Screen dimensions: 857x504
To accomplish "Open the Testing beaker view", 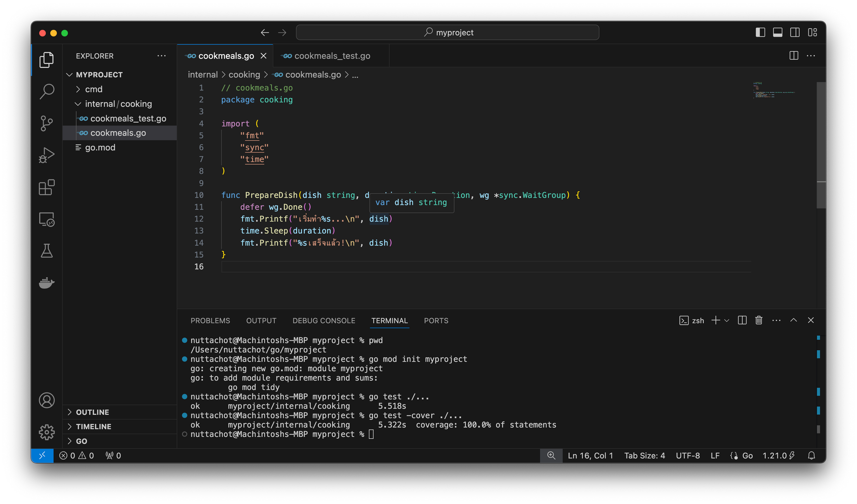I will 46,251.
